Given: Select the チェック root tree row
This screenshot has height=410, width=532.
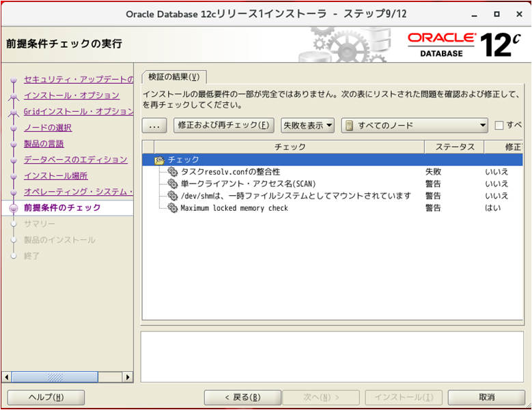Looking at the screenshot, I should pyautogui.click(x=333, y=160).
